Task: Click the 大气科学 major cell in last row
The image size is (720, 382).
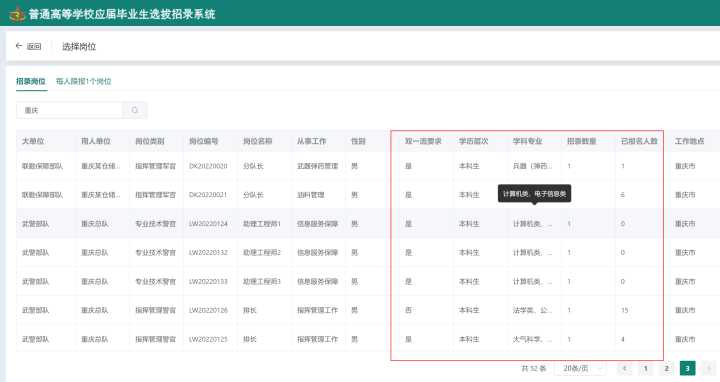Action: pyautogui.click(x=532, y=339)
